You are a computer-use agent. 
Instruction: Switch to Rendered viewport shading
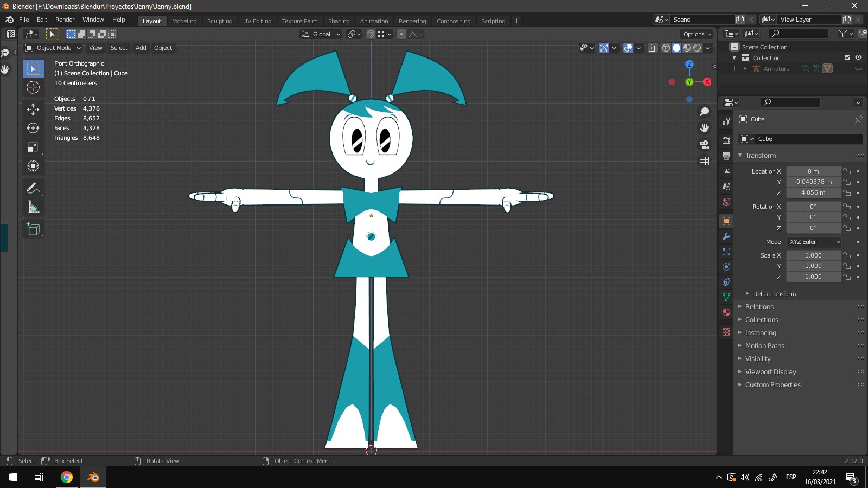click(697, 48)
